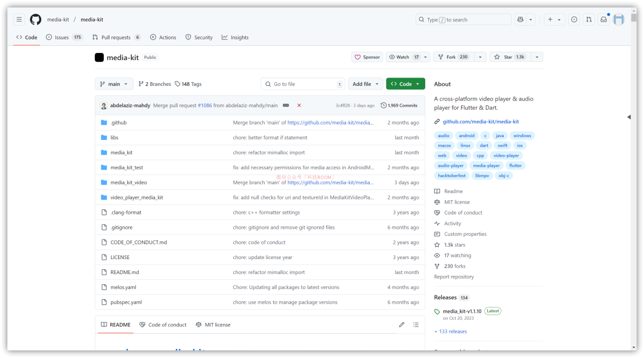Screen dimensions: 644x358
Task: Open pull requests icon in header
Action: coord(589,19)
